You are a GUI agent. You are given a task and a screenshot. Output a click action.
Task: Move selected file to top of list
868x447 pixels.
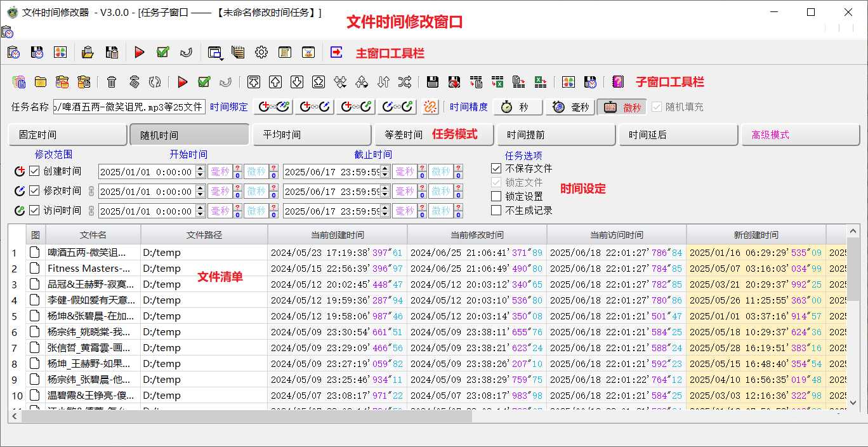253,82
